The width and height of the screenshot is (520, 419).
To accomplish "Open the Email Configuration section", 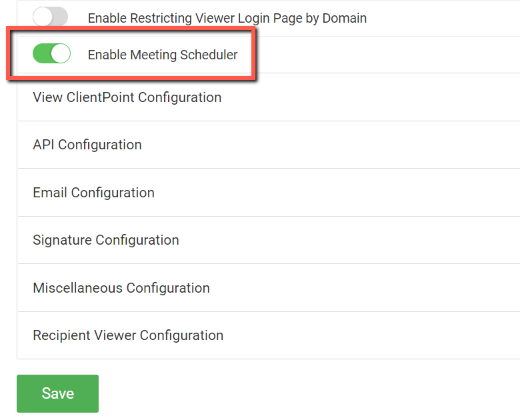I will coord(269,193).
